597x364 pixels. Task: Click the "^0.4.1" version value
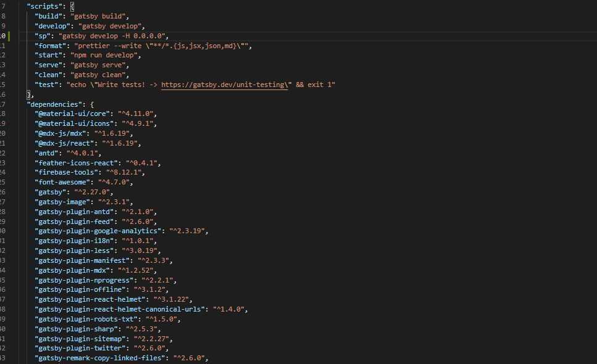pyautogui.click(x=141, y=163)
